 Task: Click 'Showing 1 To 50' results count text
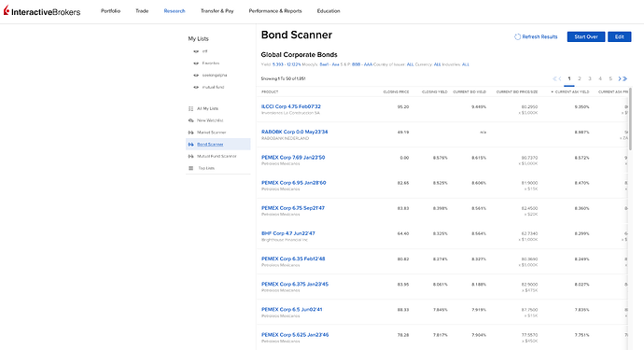pos(283,79)
